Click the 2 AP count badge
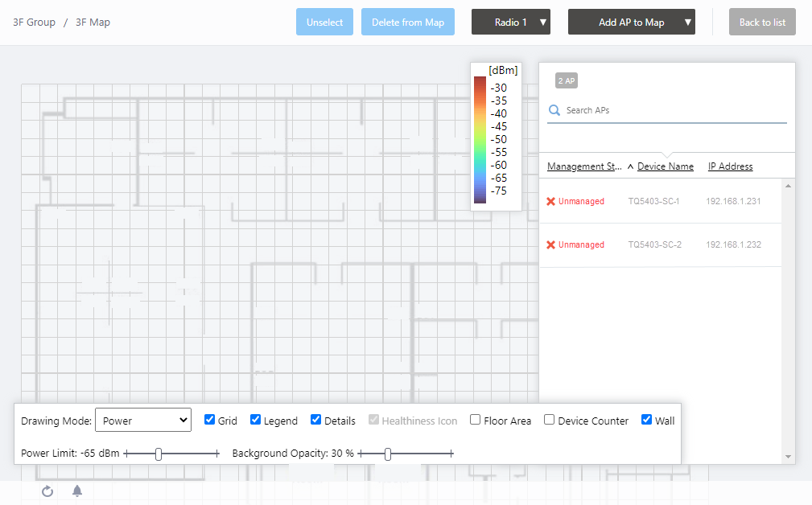812x505 pixels. (567, 80)
